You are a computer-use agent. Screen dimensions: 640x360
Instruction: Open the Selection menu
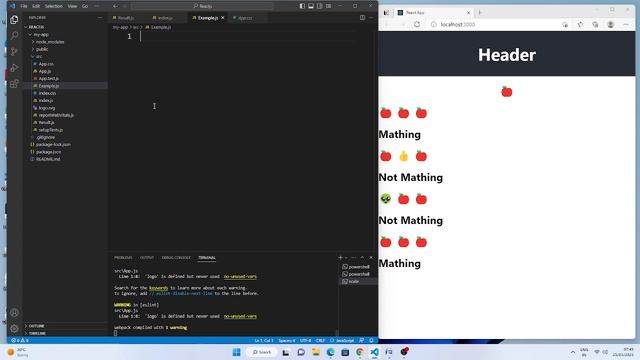click(53, 6)
